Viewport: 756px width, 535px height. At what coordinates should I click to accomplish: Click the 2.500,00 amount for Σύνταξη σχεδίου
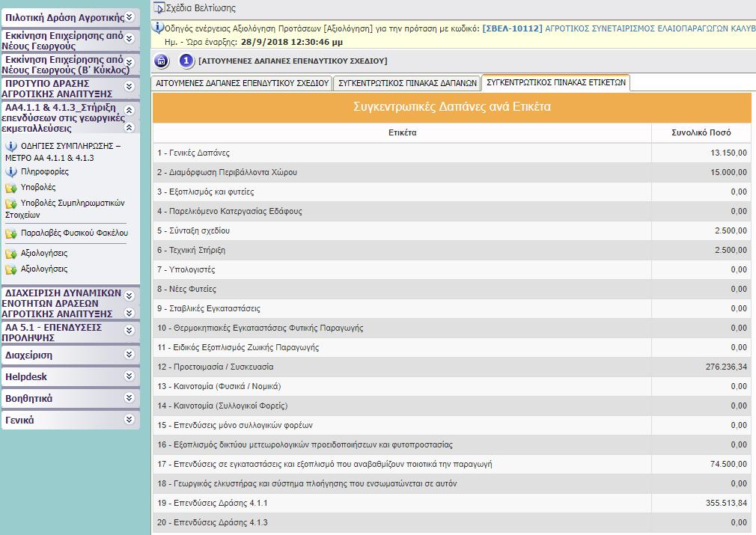tap(731, 231)
